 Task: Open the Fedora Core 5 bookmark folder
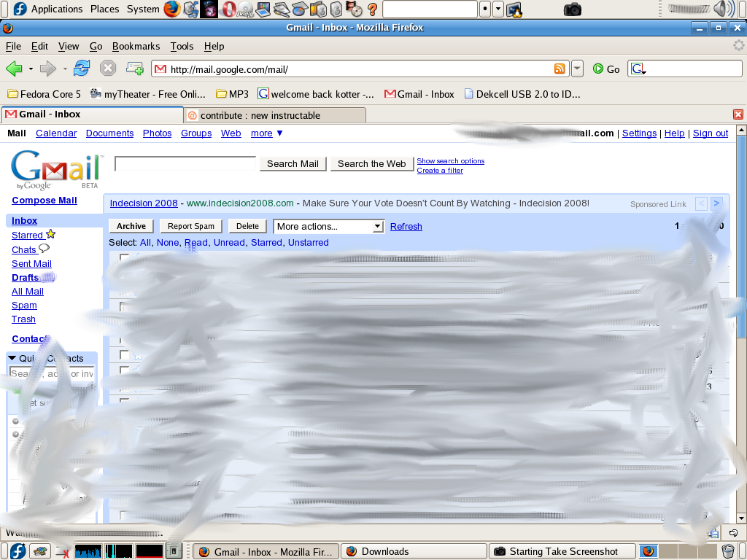coord(44,94)
